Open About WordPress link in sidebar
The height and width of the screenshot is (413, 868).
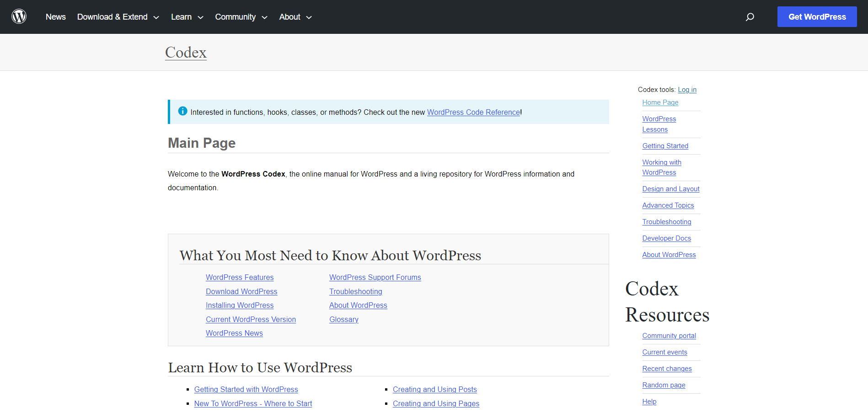(669, 255)
